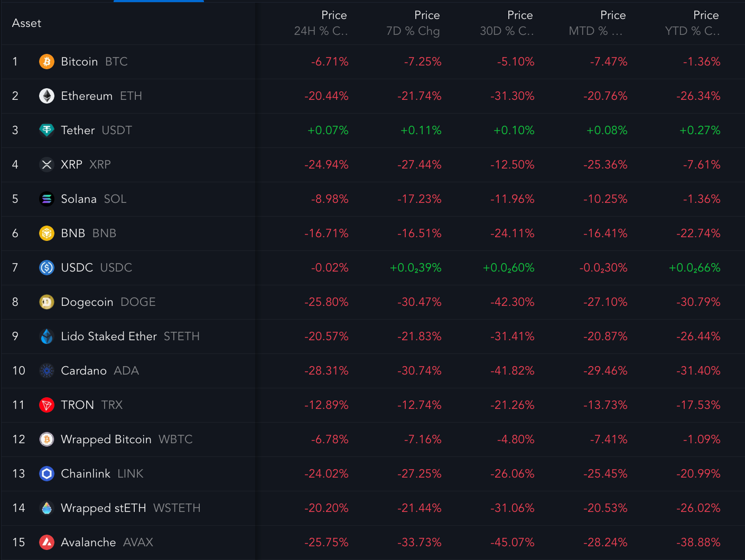Sort by the Asset column header
Screen dimensions: 745x560
pyautogui.click(x=26, y=23)
